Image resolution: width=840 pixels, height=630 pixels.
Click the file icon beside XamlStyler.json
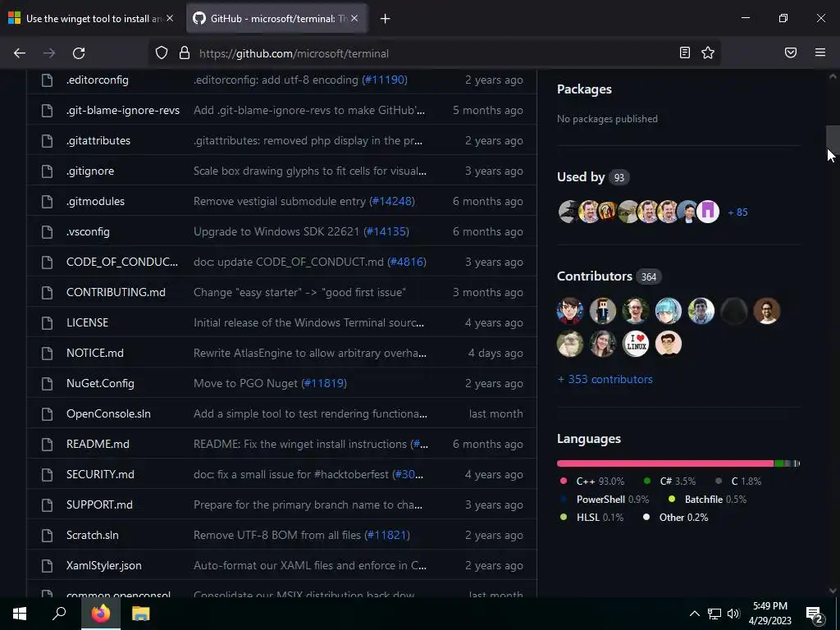point(47,566)
